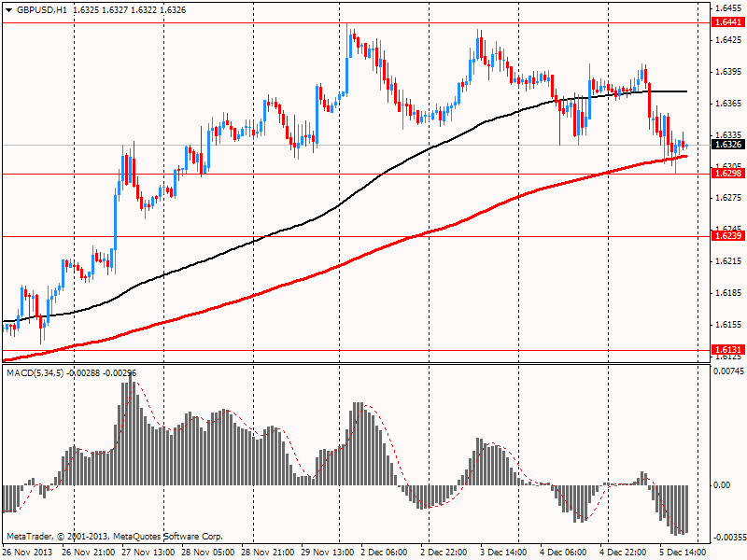
Task: Click the GBPUSD,H1 symbol title
Action: tap(42, 10)
